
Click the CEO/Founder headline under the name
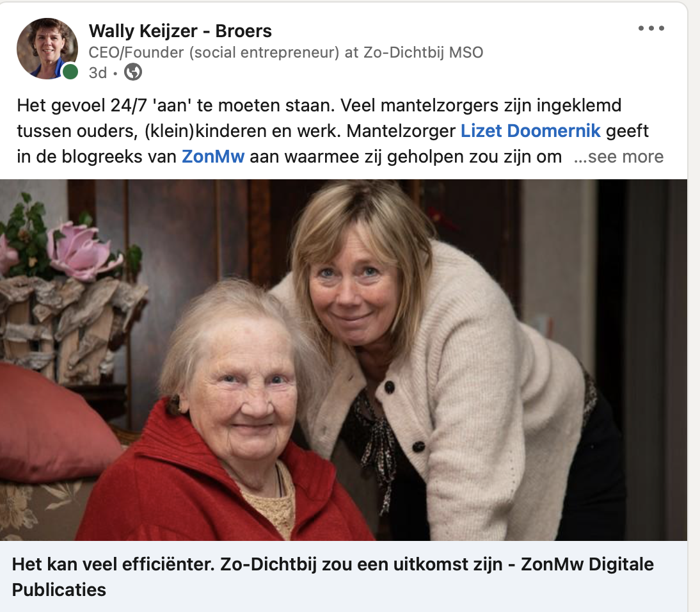(x=286, y=52)
